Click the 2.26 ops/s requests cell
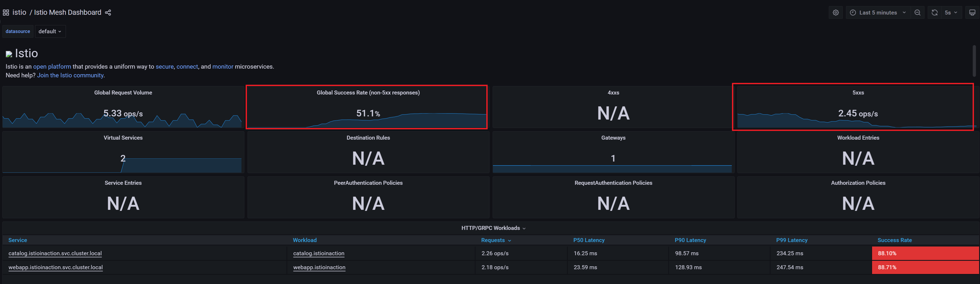980x284 pixels. pyautogui.click(x=521, y=254)
